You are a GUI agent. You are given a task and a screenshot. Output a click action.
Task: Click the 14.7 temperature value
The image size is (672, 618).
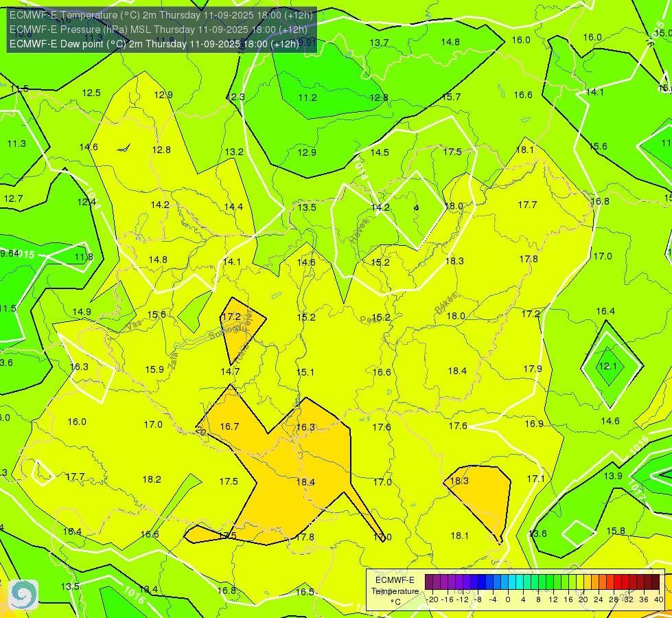pyautogui.click(x=230, y=371)
